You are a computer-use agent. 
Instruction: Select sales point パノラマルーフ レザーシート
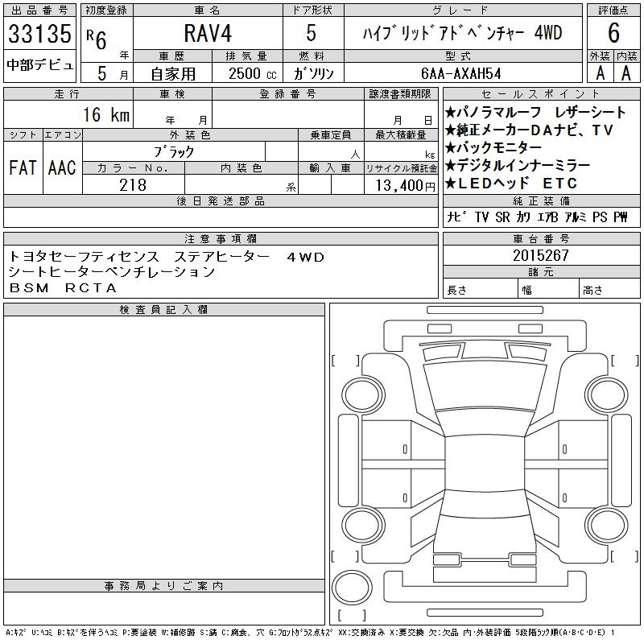pyautogui.click(x=535, y=112)
